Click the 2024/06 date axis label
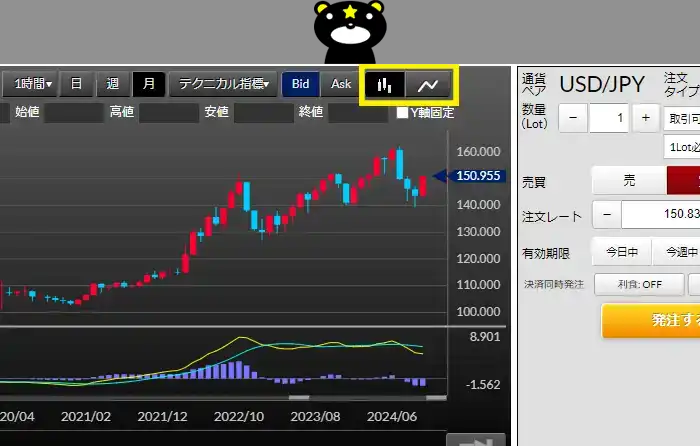Screen dimensions: 700x446 (392, 417)
